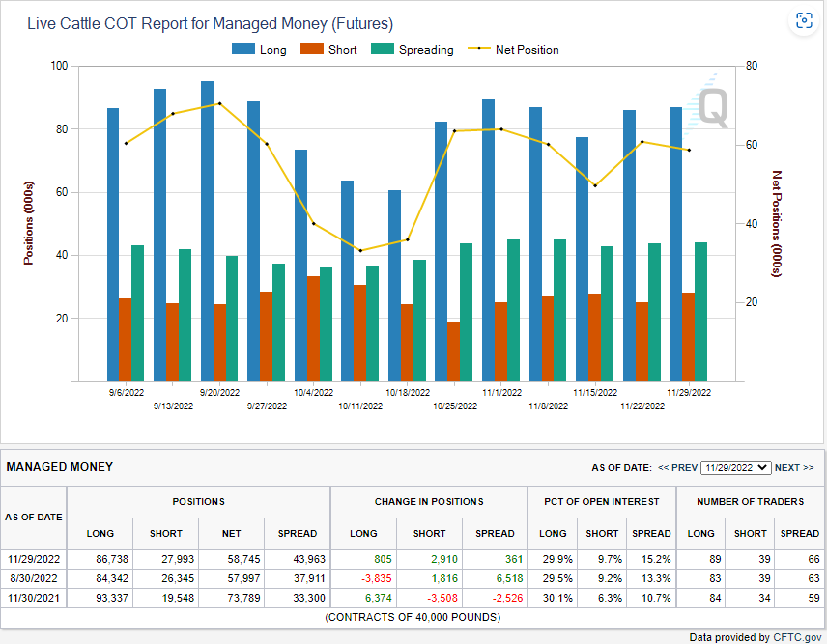Select the 11/29/2022 table row date
The image size is (827, 644).
34,559
